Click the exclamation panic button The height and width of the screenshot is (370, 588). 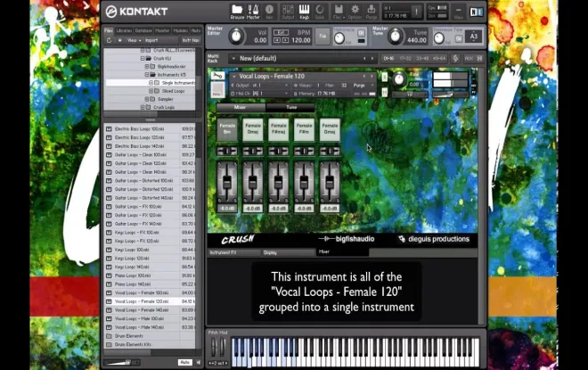click(416, 12)
